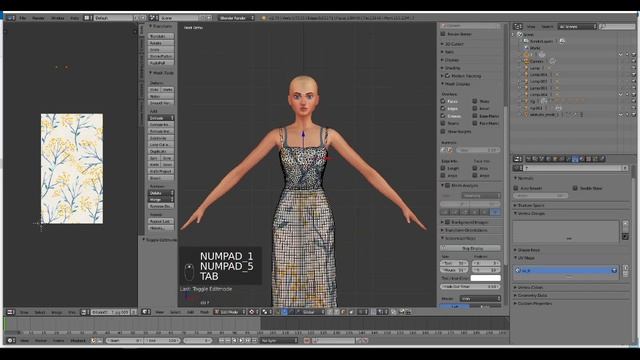Click the floral UV image thumbnail

pos(72,169)
